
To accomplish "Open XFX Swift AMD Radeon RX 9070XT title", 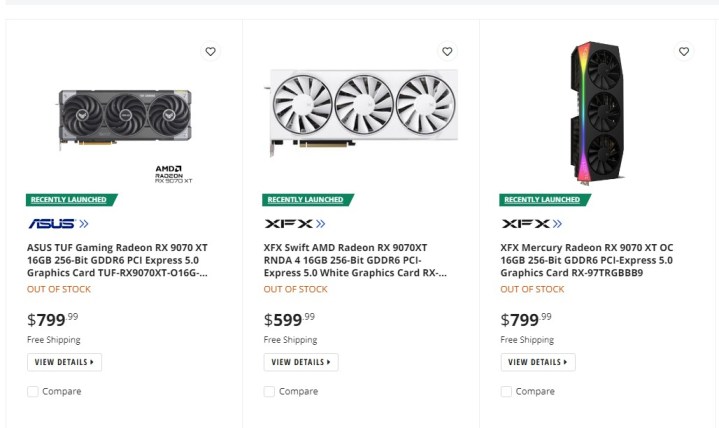I will (355, 259).
